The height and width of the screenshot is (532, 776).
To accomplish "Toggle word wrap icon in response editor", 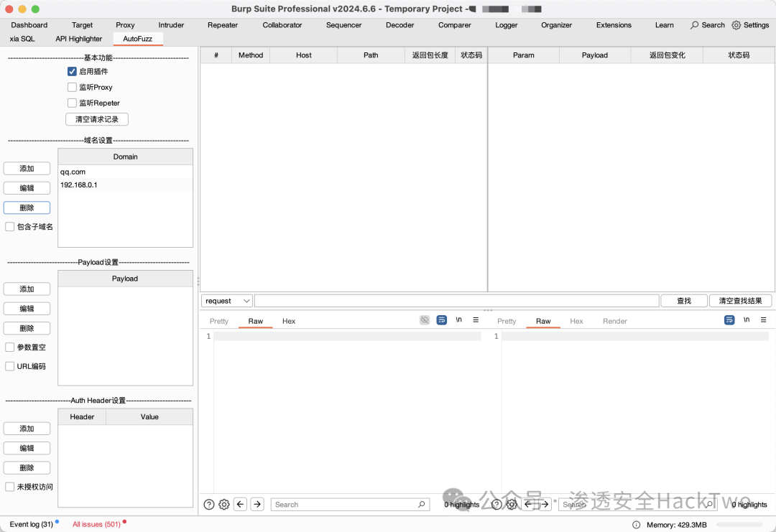I will (x=729, y=320).
